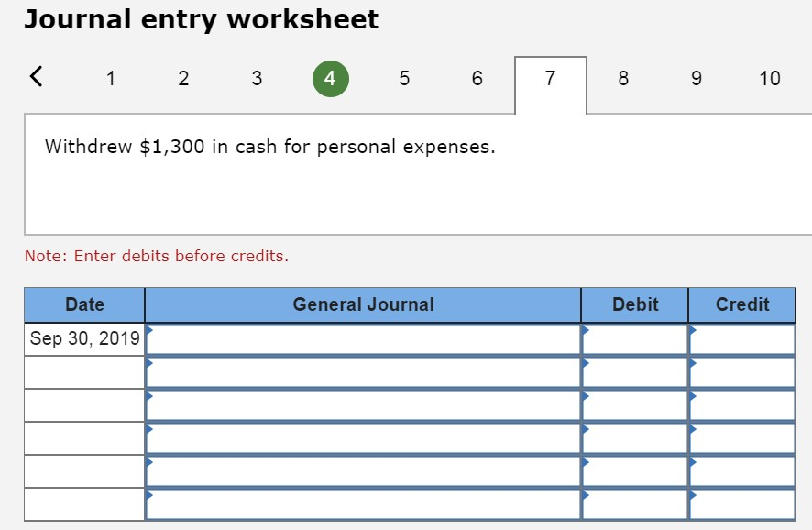Expand the last row General Journal dropdown

pyautogui.click(x=362, y=502)
